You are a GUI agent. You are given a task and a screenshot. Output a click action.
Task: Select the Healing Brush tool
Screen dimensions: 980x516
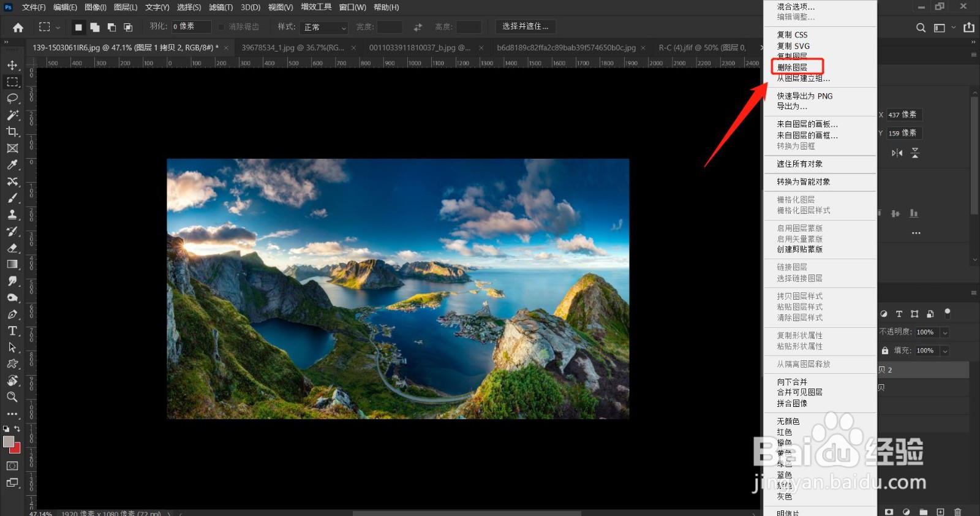coord(12,181)
